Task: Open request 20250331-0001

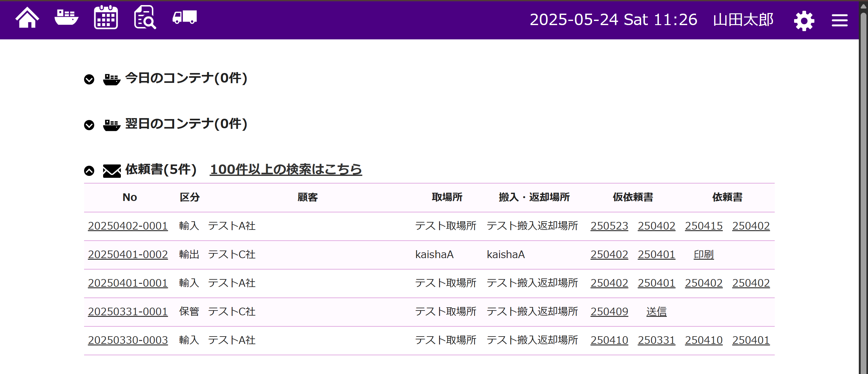Action: [128, 311]
